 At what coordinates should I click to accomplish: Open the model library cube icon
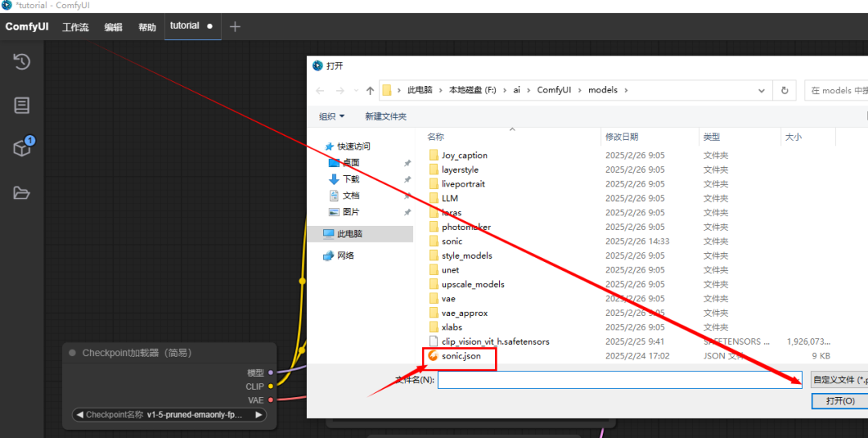point(23,148)
